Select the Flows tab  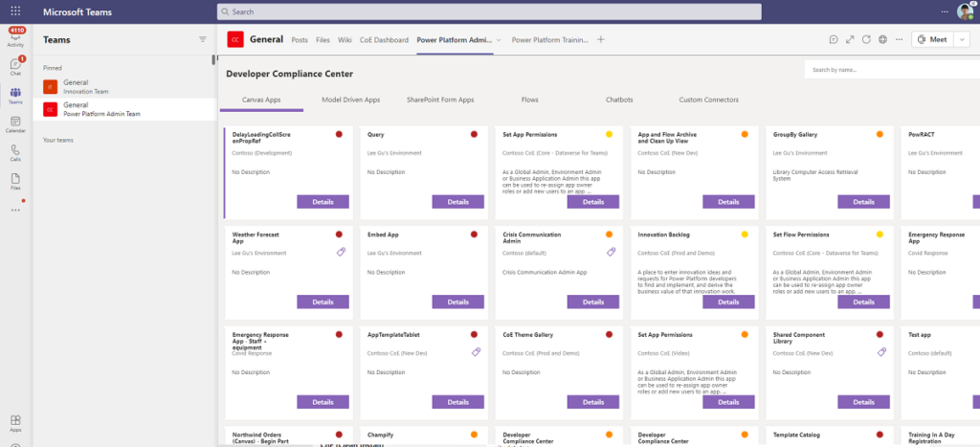[x=529, y=100]
